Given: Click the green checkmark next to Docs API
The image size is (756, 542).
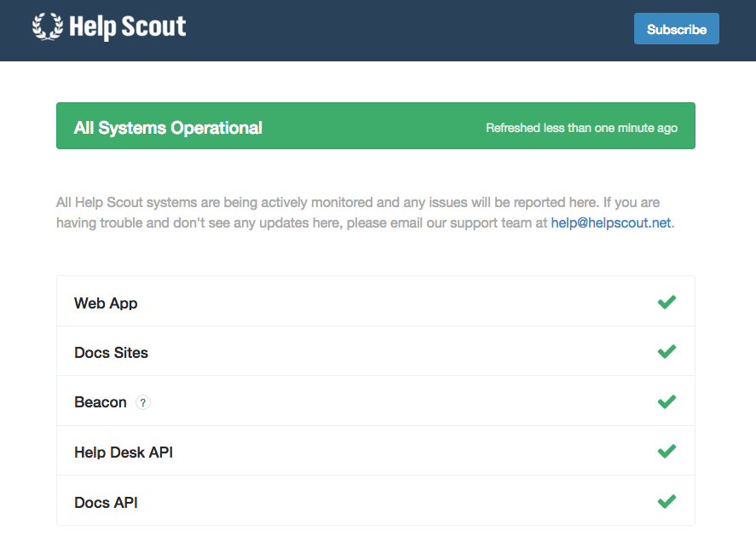Looking at the screenshot, I should [667, 501].
